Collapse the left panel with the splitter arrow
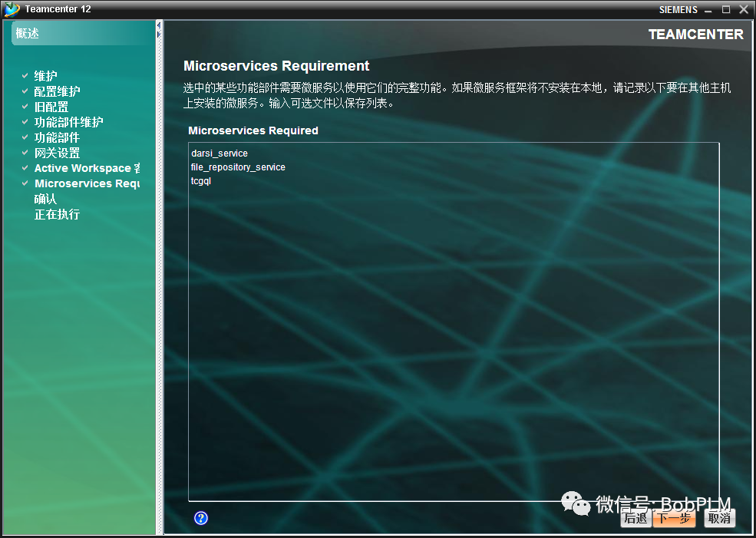This screenshot has height=538, width=756. pyautogui.click(x=159, y=25)
